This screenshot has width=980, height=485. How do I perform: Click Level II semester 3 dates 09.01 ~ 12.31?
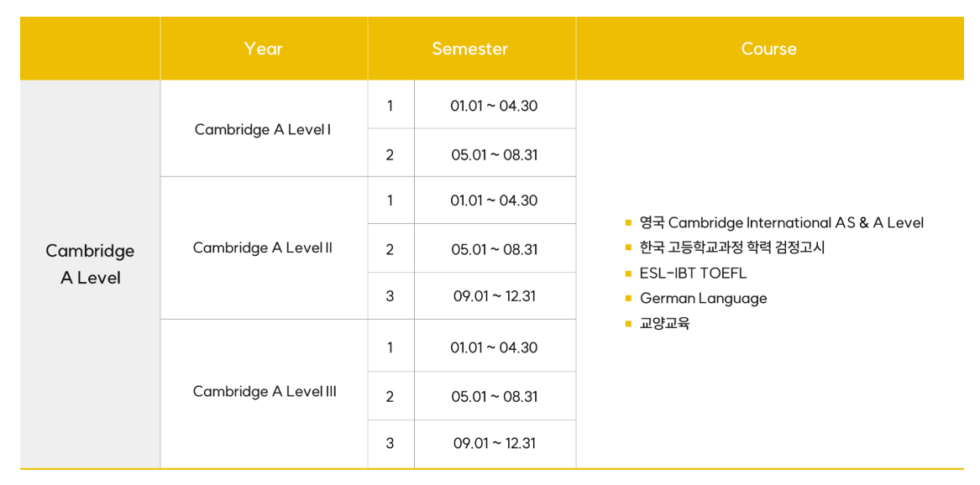[494, 296]
